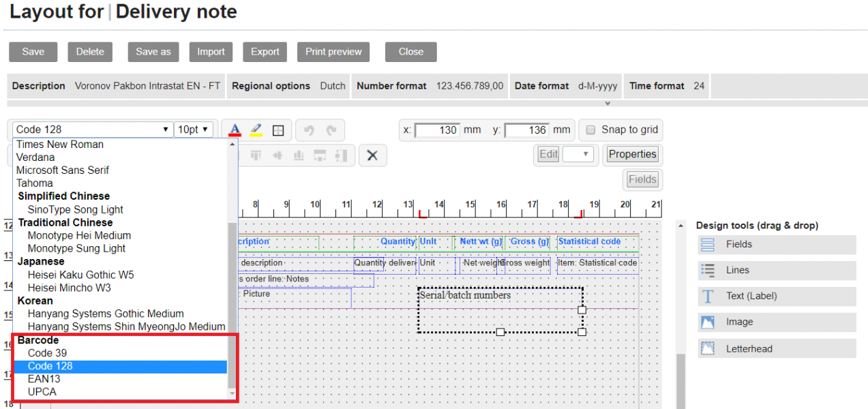Pick the Text (Label) design tool
This screenshot has height=409, width=868.
pos(777,297)
